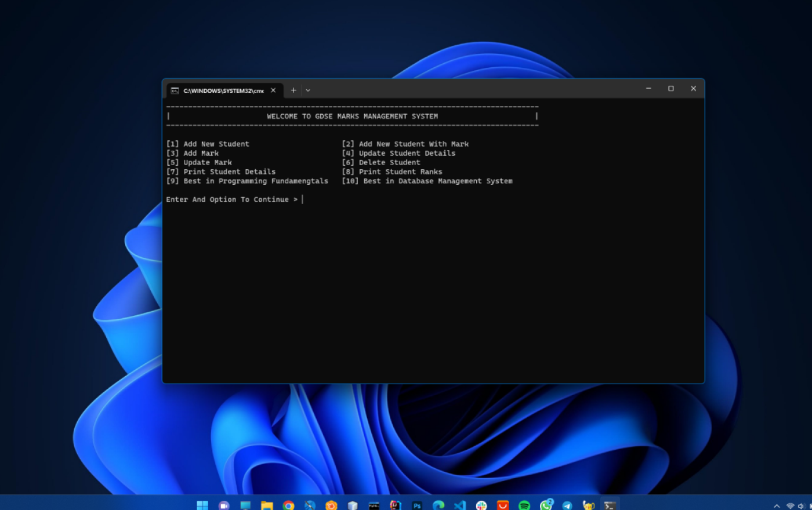Open Spotify from the taskbar
812x510 pixels.
coord(524,505)
